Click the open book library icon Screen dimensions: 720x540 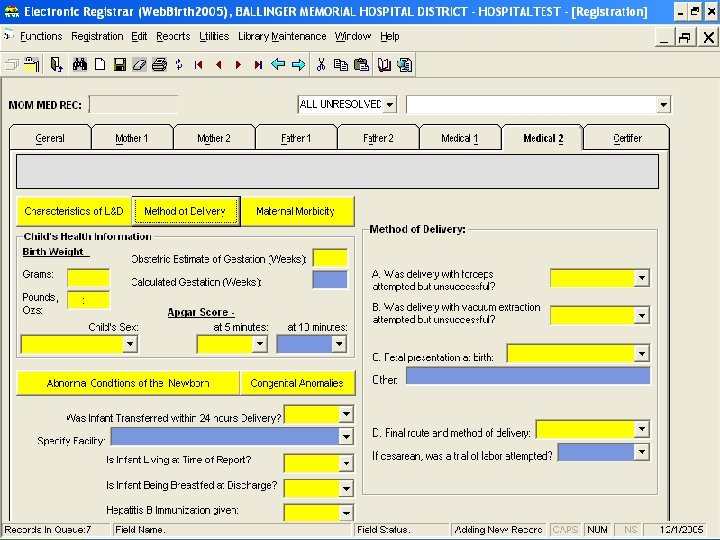(x=384, y=64)
